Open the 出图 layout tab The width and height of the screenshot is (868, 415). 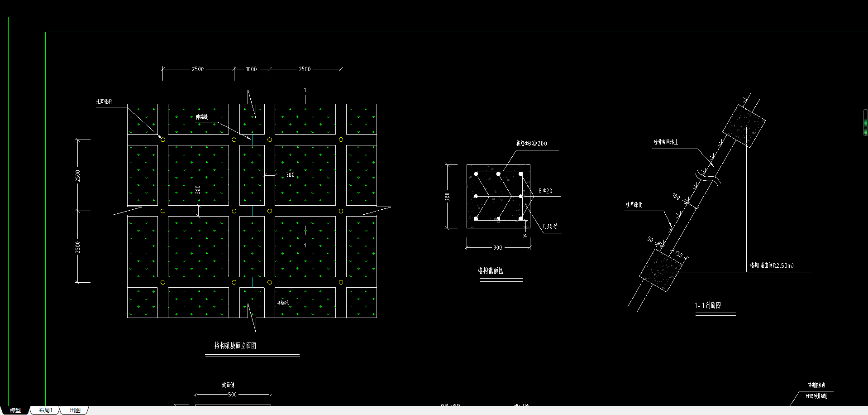click(75, 410)
